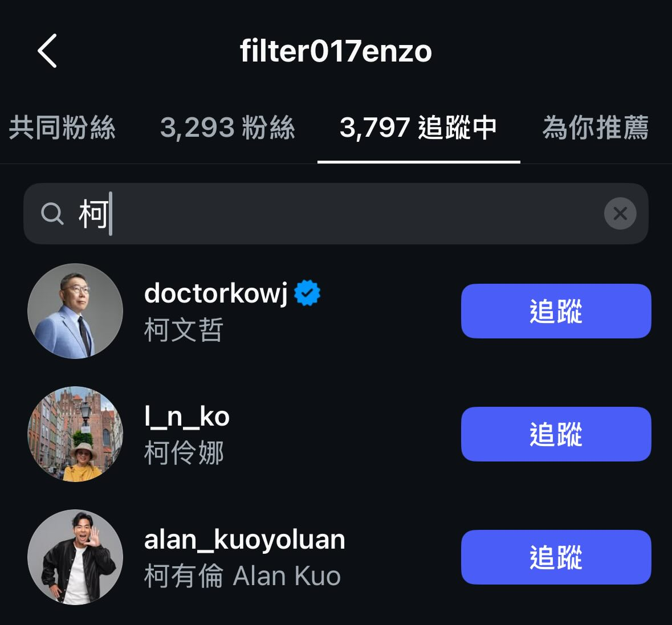Open the 為你推薦 tab
Image resolution: width=672 pixels, height=625 pixels.
pyautogui.click(x=596, y=128)
